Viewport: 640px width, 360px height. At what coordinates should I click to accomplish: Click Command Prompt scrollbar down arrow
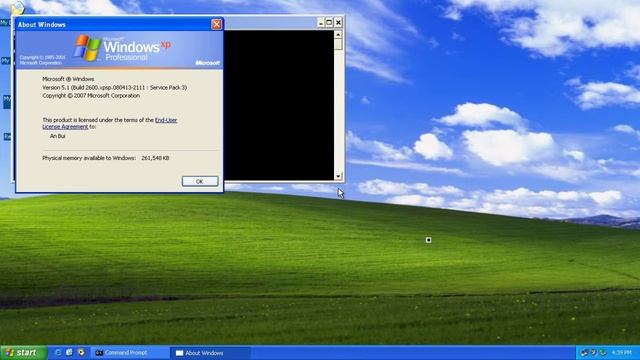pos(338,176)
